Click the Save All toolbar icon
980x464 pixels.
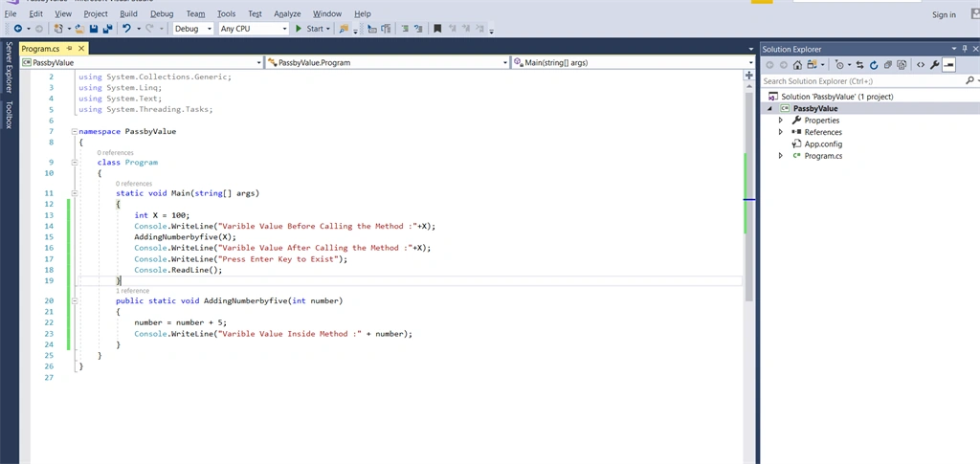pyautogui.click(x=107, y=29)
